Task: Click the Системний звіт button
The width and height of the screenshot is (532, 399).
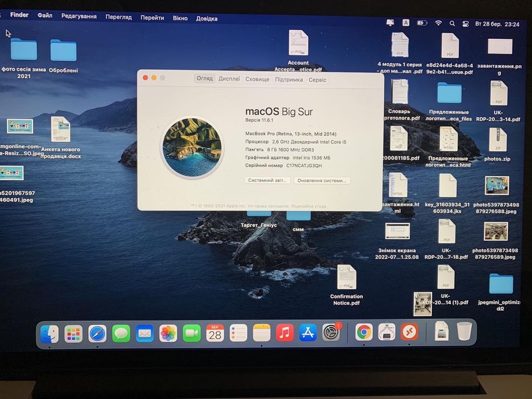Action: [267, 180]
